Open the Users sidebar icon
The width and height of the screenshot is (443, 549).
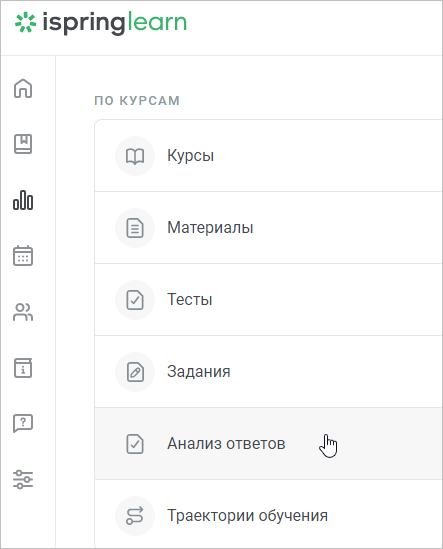click(x=23, y=312)
